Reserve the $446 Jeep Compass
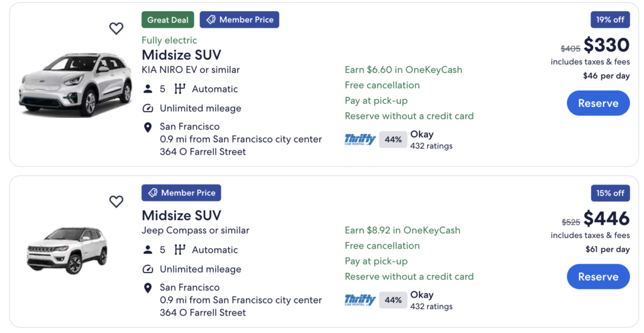 tap(597, 276)
